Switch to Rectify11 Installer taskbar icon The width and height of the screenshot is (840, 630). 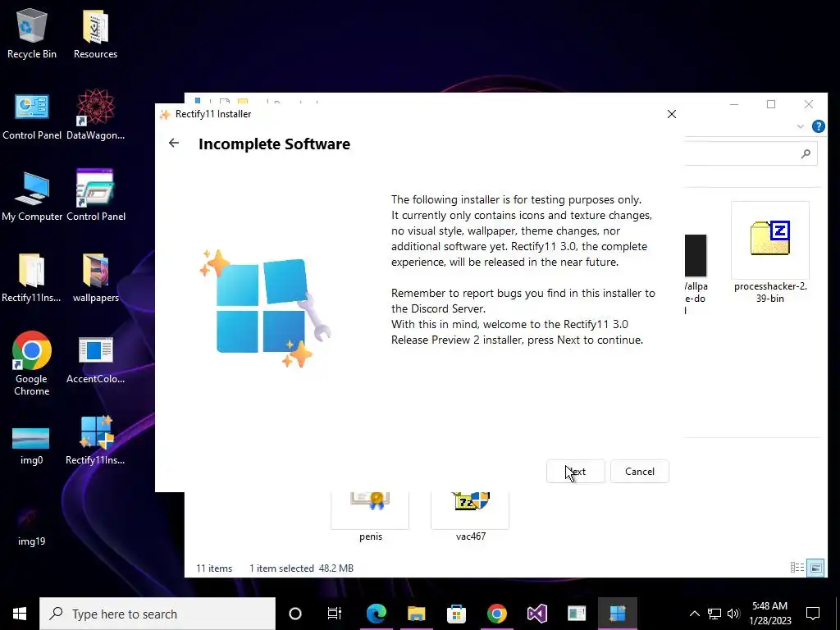coord(617,614)
